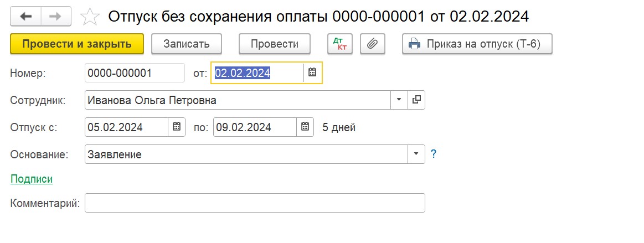This screenshot has width=644, height=243.
Task: Click inside the Основание field showing Заявление
Action: tap(246, 154)
